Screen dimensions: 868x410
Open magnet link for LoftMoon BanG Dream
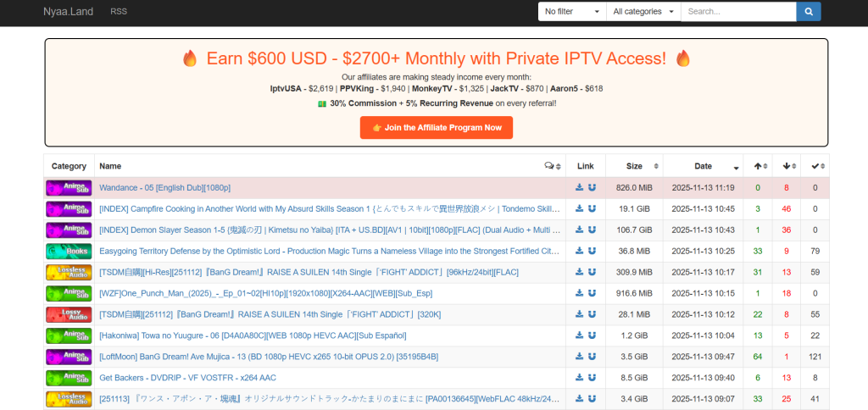(592, 357)
